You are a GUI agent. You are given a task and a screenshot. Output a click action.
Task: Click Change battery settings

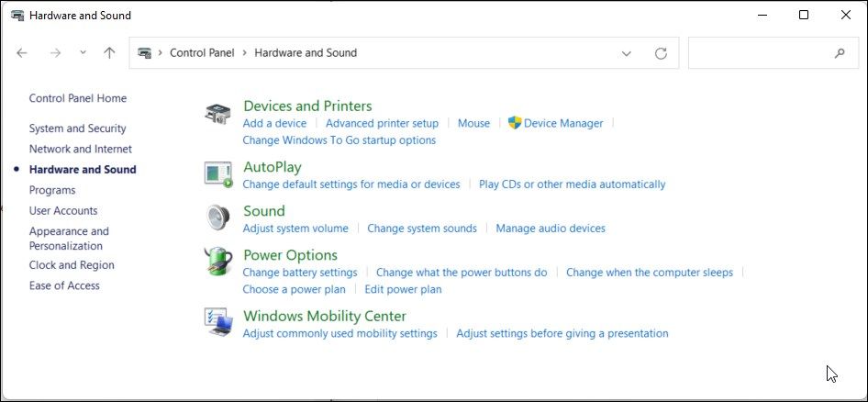(300, 273)
